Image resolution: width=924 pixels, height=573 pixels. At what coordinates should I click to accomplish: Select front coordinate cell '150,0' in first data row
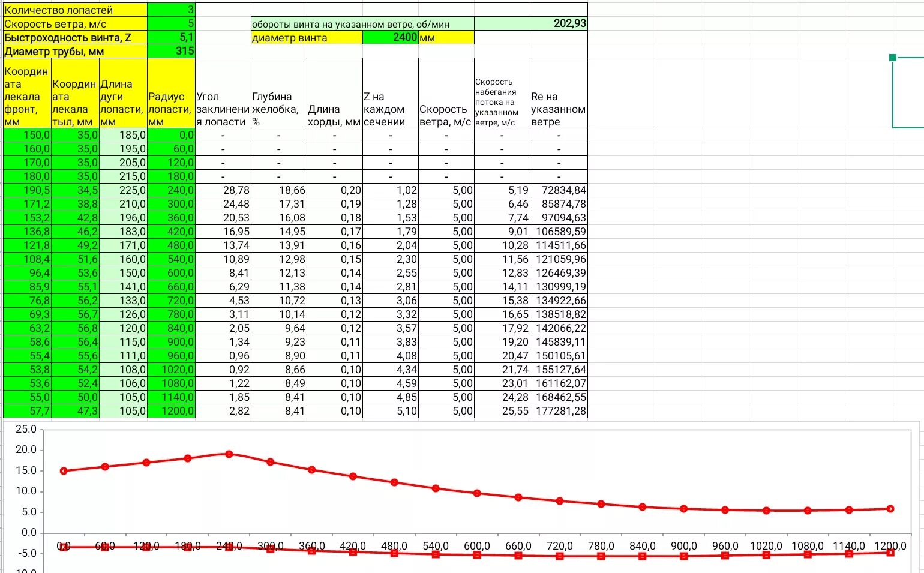(27, 135)
